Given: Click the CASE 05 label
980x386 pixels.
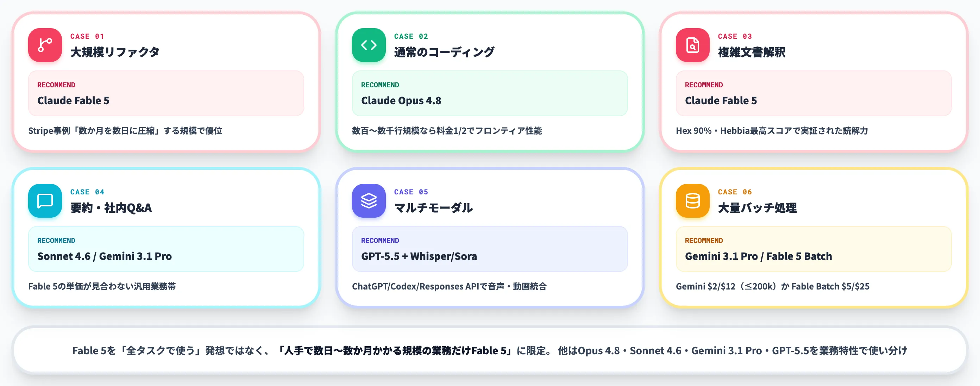Looking at the screenshot, I should [411, 192].
